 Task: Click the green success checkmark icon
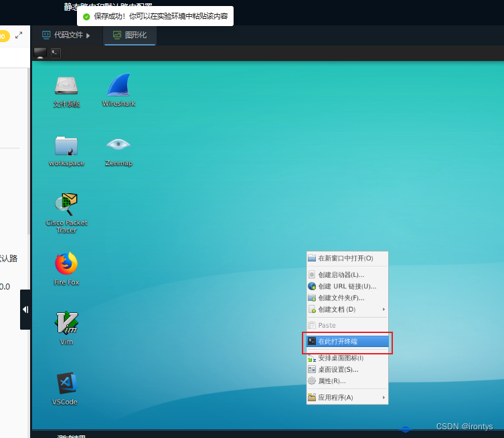(86, 17)
